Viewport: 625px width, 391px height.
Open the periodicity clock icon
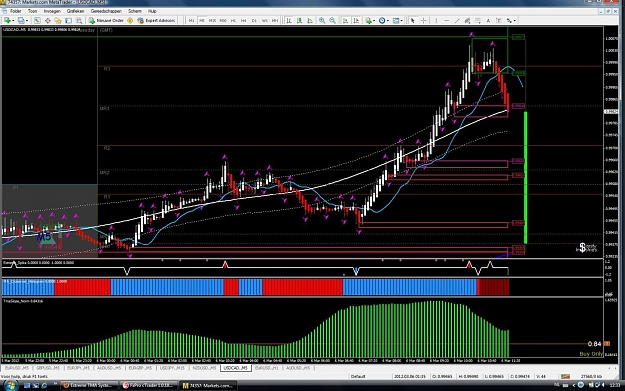382,20
